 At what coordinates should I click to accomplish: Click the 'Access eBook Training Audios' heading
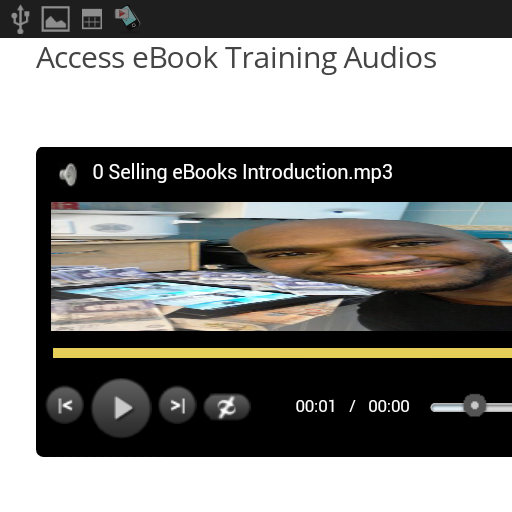click(x=236, y=58)
